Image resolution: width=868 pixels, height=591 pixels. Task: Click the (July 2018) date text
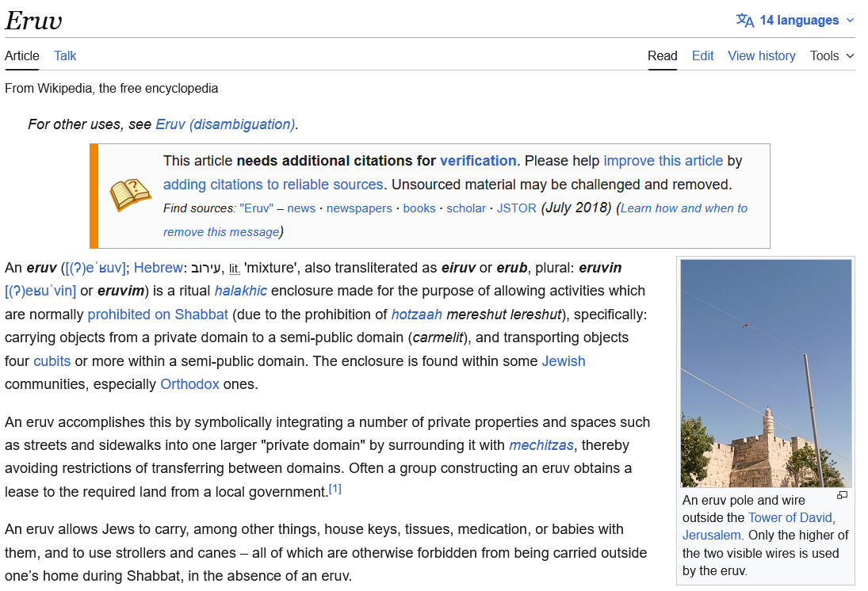(575, 208)
